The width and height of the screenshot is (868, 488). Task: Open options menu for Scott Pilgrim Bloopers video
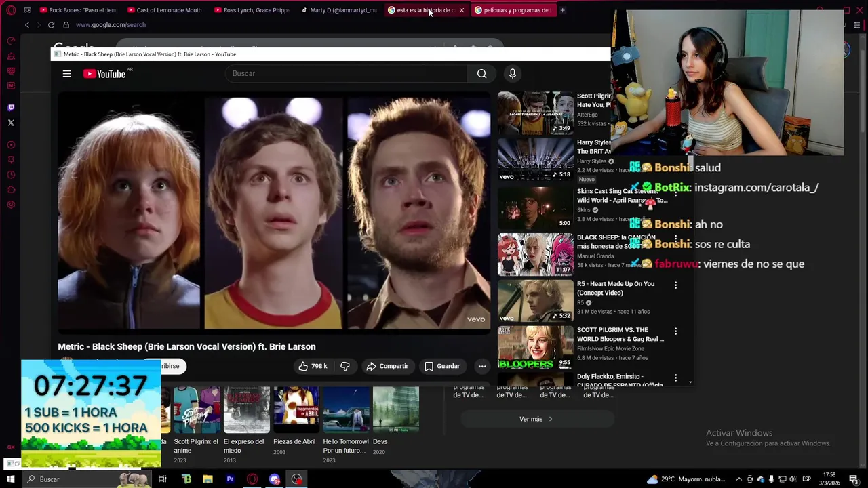coord(675,331)
